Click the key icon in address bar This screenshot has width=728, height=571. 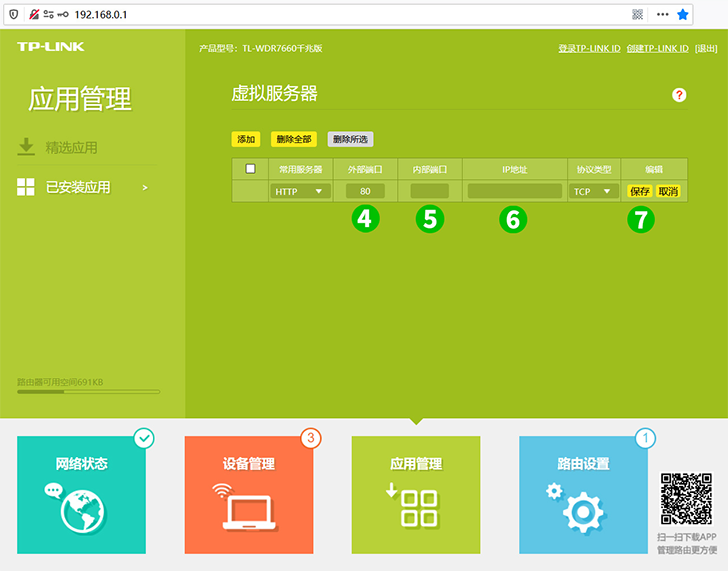coord(63,14)
